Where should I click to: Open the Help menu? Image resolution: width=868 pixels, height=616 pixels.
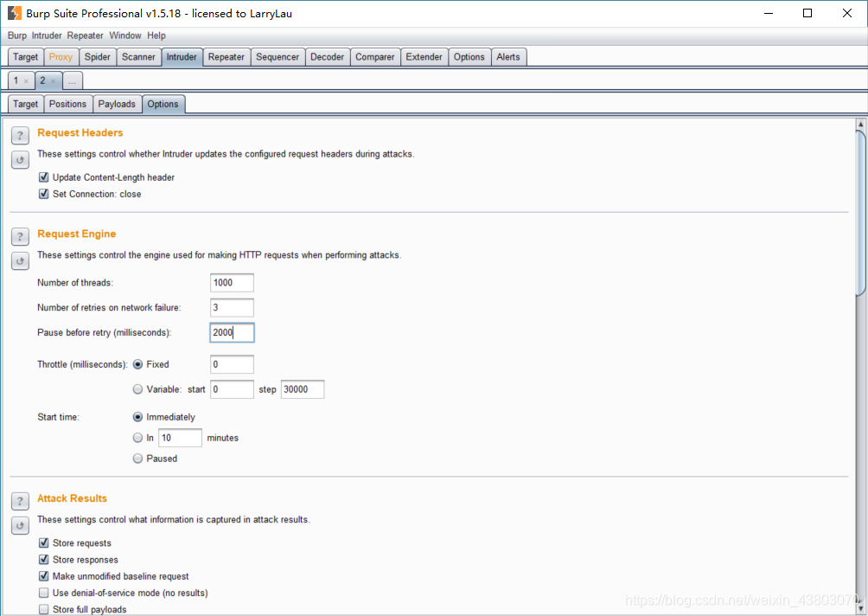(156, 35)
